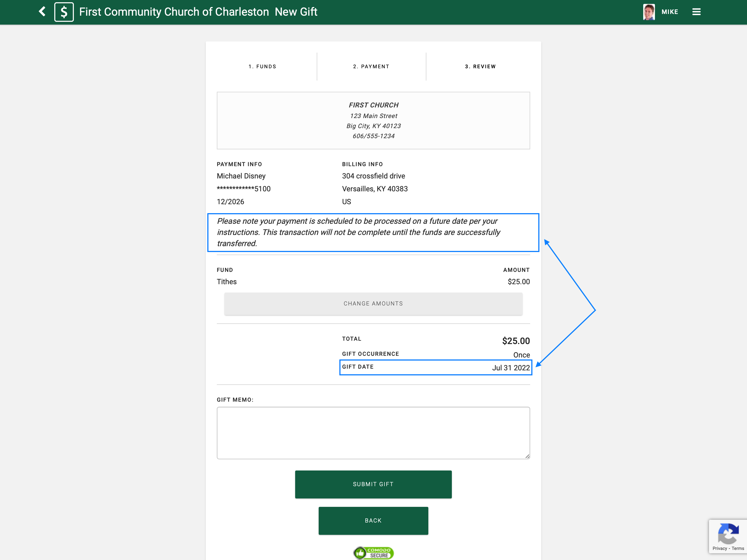The width and height of the screenshot is (747, 560).
Task: Go to the 2. Payment step
Action: point(371,67)
